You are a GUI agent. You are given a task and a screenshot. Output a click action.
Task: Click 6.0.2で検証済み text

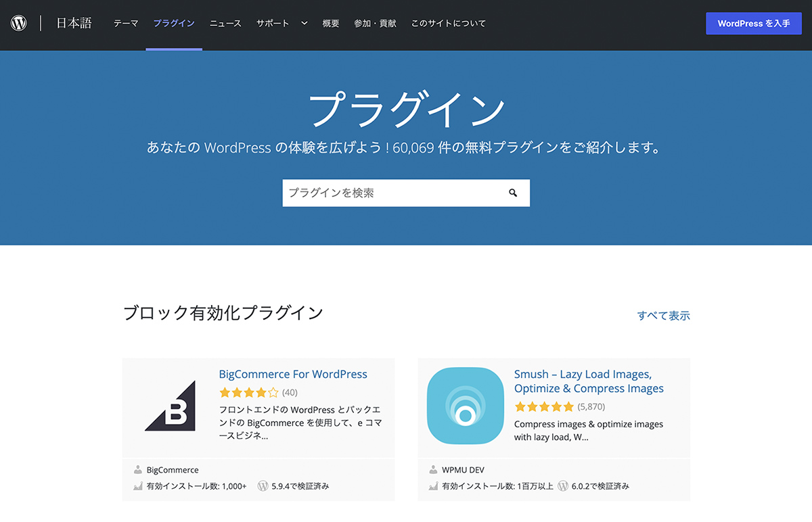600,486
